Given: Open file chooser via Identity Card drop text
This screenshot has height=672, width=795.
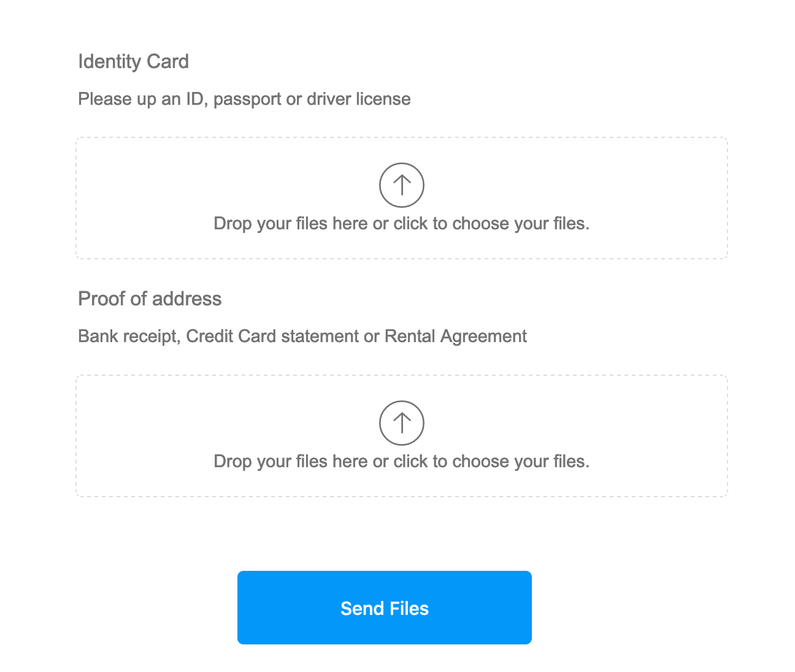Looking at the screenshot, I should 402,223.
